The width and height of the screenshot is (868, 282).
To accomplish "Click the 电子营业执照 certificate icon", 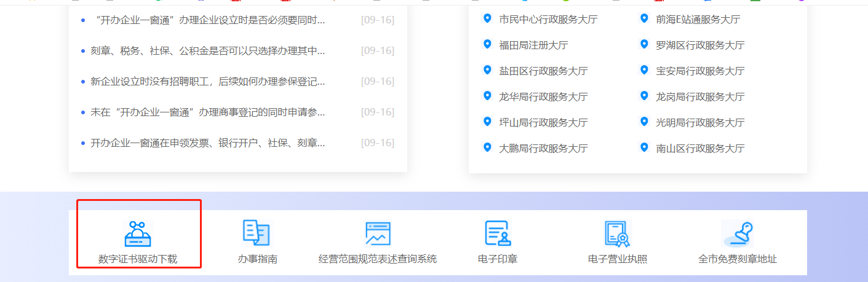I will click(x=617, y=233).
